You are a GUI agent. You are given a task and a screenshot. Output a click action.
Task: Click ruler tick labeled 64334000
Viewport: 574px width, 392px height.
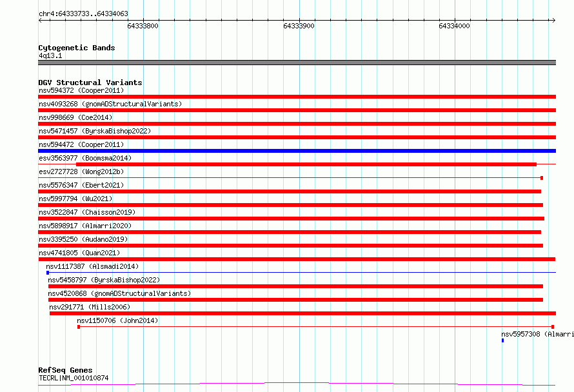pyautogui.click(x=454, y=26)
